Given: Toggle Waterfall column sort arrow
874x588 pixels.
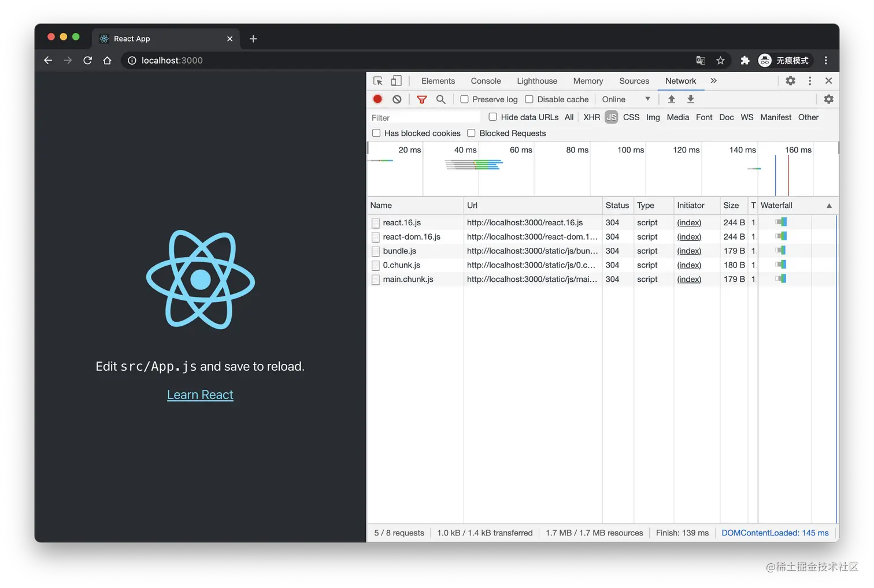Looking at the screenshot, I should click(829, 206).
